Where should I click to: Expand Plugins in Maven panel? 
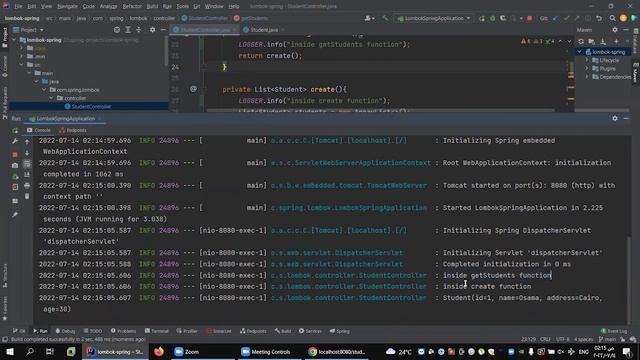[587, 69]
